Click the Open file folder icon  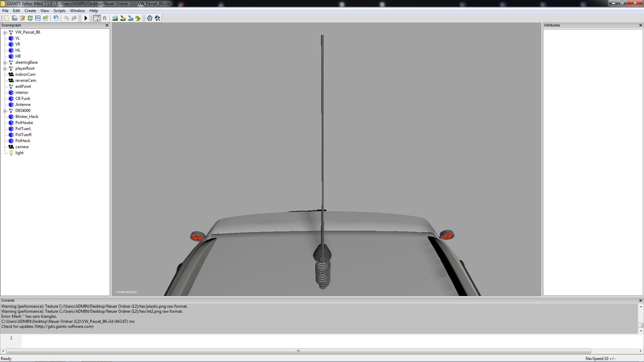pos(14,18)
